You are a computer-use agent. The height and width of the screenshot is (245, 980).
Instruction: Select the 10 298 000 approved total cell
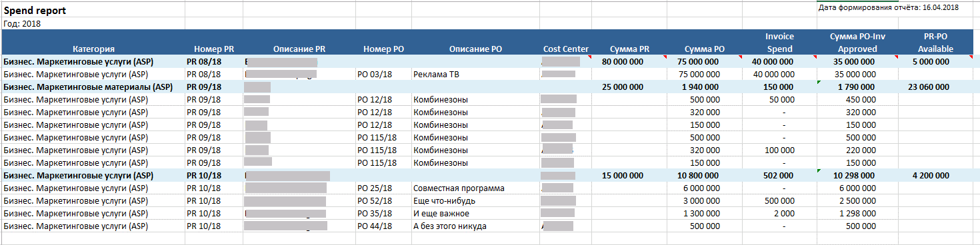tap(857, 175)
